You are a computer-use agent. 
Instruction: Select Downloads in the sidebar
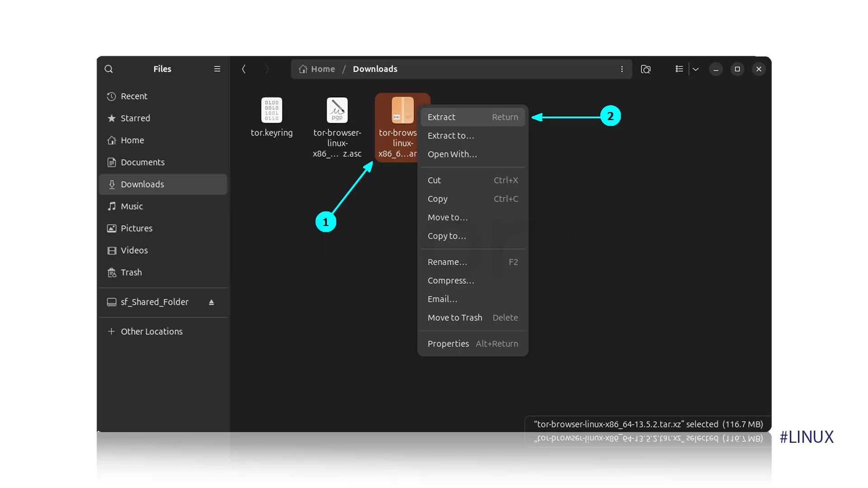[163, 184]
